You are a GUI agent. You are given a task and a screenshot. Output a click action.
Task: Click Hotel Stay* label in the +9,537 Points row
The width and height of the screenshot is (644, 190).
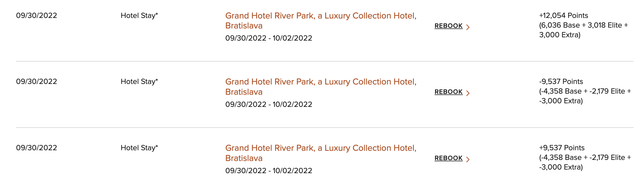click(139, 148)
